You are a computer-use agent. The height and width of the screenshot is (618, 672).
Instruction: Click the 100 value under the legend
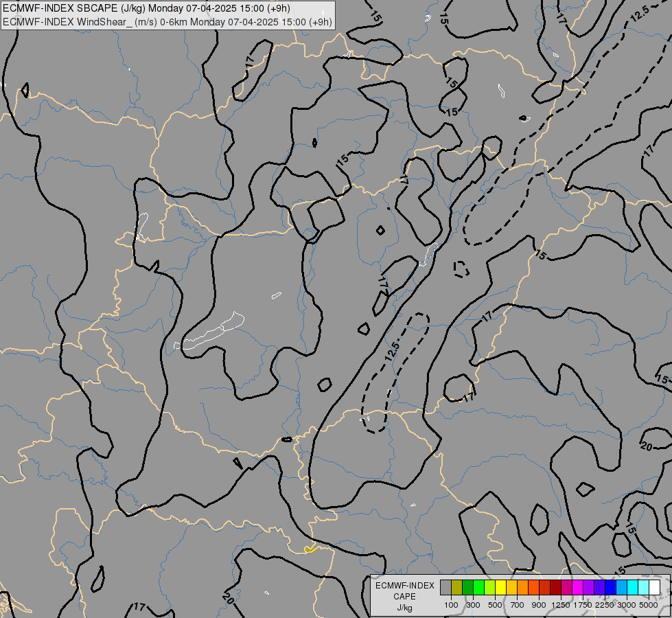click(x=451, y=605)
